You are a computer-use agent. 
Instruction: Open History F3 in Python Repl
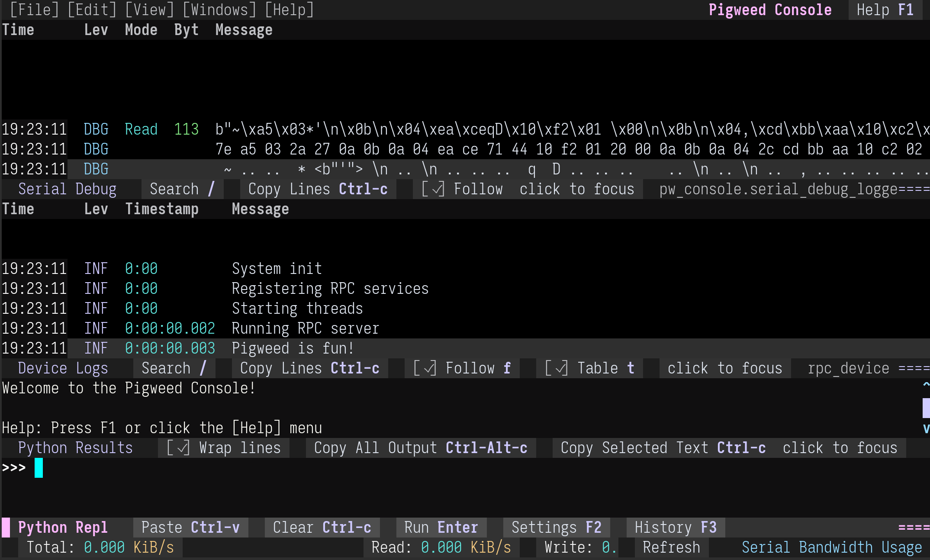675,528
